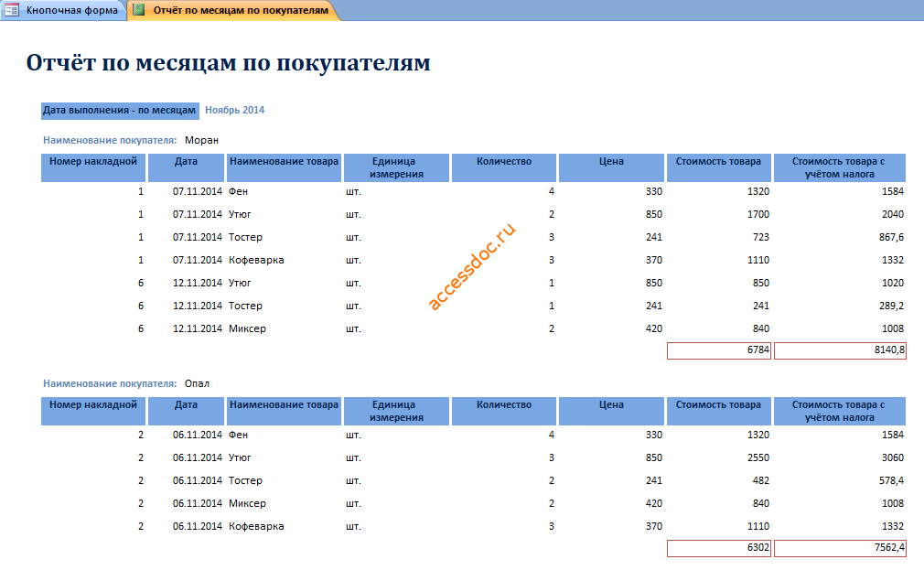Click the value 867,6 in Тостер row
The height and width of the screenshot is (570, 924).
891,237
